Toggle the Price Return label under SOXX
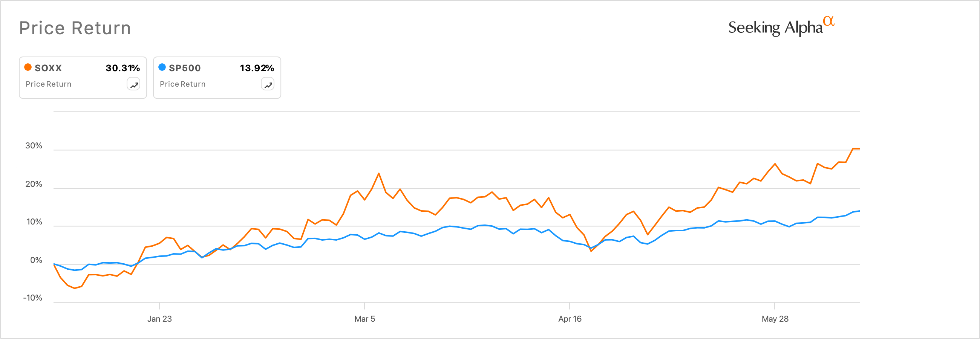980x339 pixels. (x=48, y=84)
